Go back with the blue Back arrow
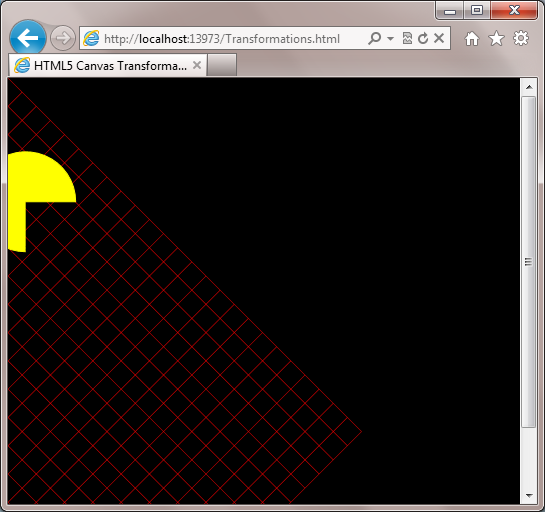The height and width of the screenshot is (512, 545). coord(27,38)
